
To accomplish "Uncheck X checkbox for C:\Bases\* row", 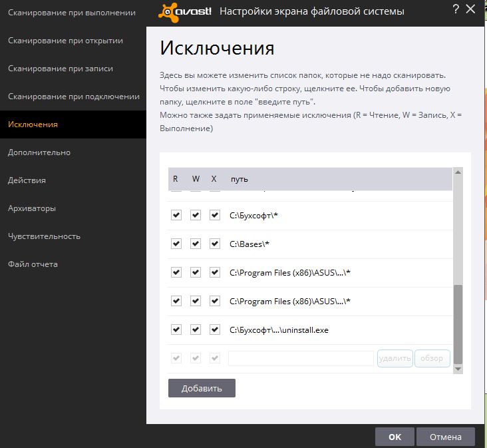I will 215,244.
